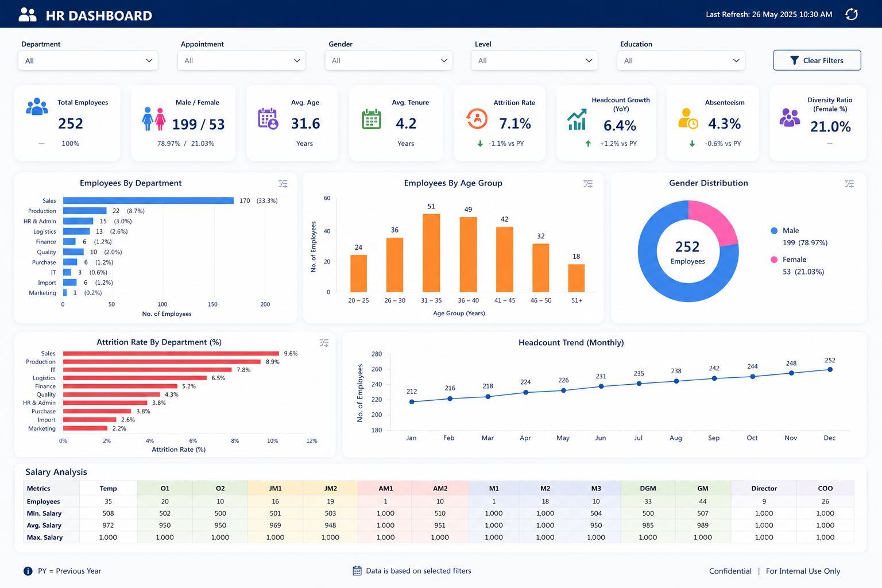
Task: Click the Diversity Ratio purple people icon
Action: click(790, 118)
